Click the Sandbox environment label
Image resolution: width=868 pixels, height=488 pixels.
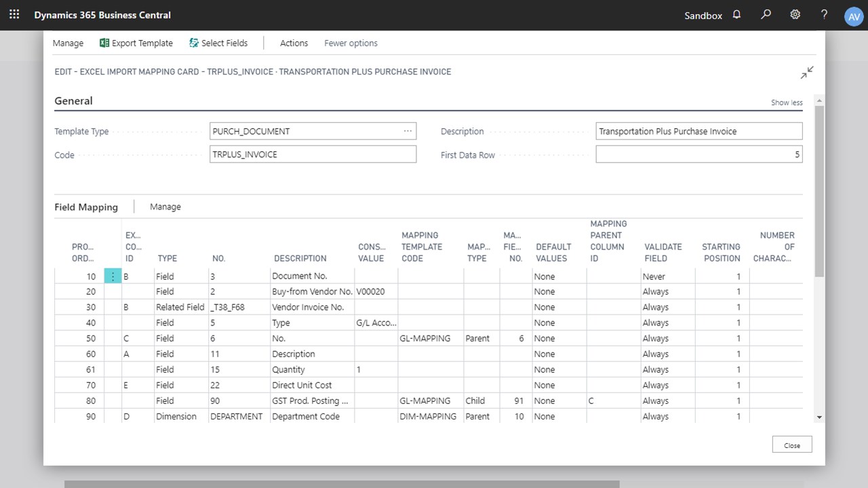coord(703,15)
